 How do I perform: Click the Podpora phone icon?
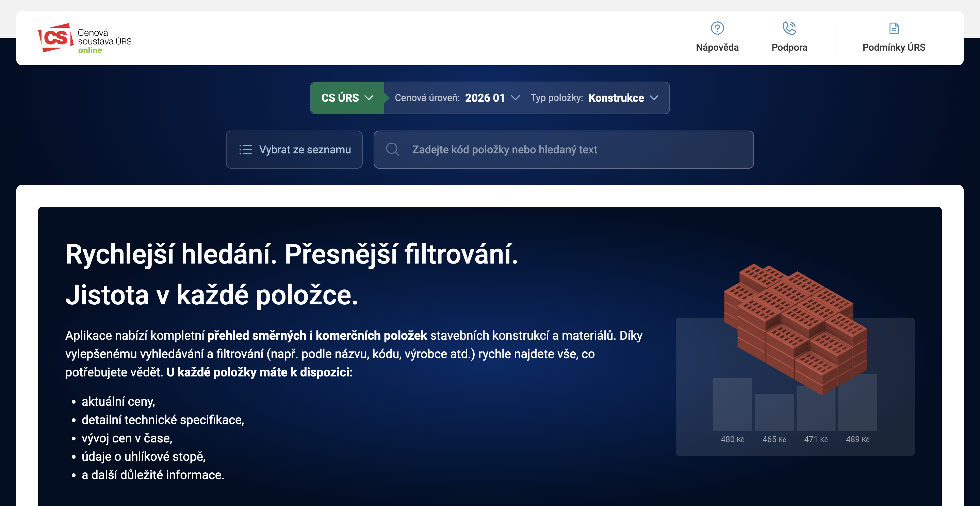(789, 28)
